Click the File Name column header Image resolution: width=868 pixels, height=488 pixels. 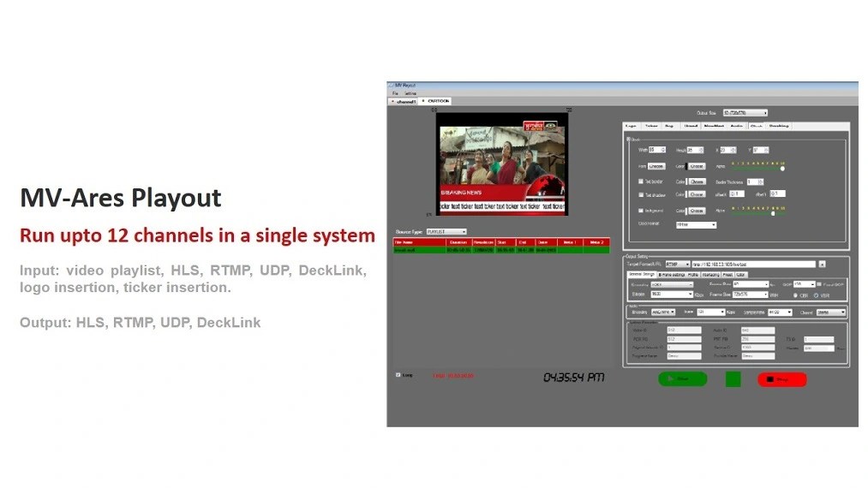[419, 242]
